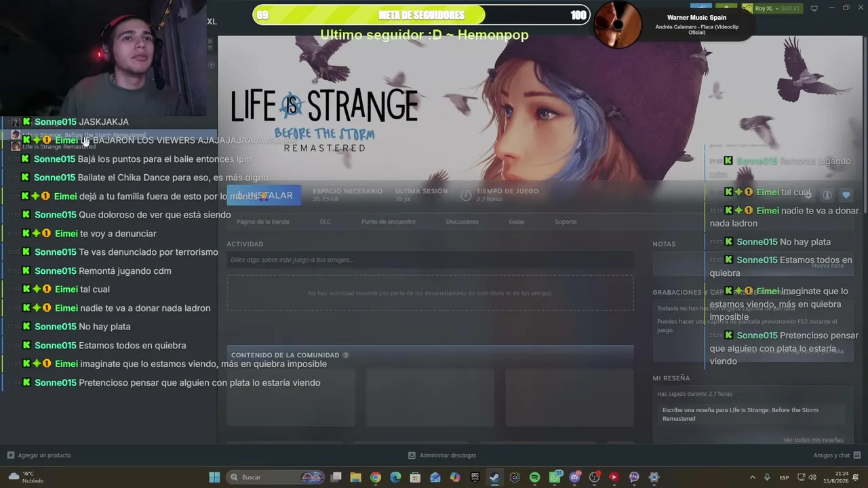Open the game settings gear icon

coord(807,195)
